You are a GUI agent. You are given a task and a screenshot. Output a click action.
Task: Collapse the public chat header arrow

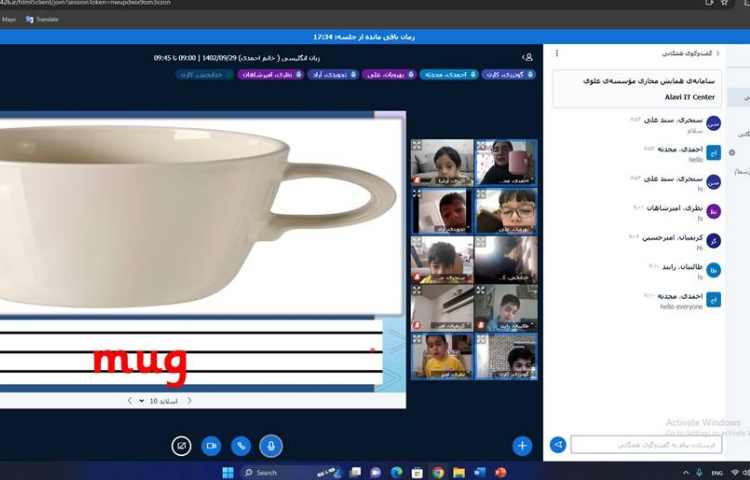click(717, 53)
